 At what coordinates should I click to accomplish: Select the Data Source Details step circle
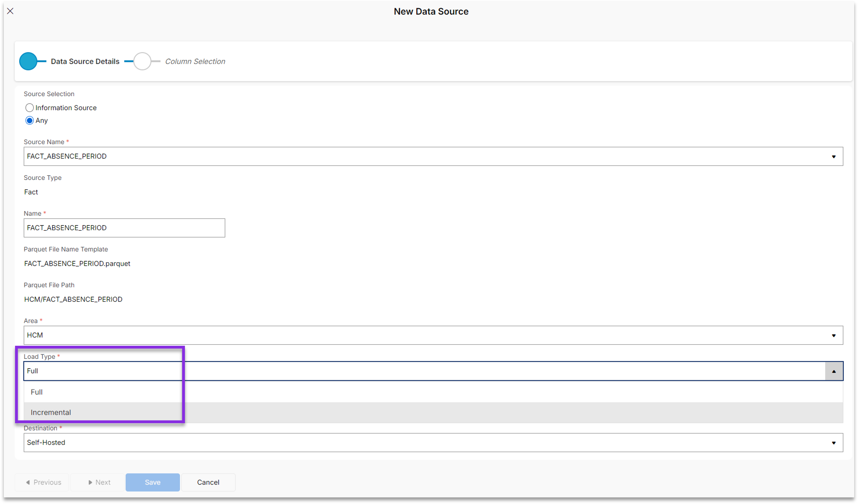pos(28,61)
